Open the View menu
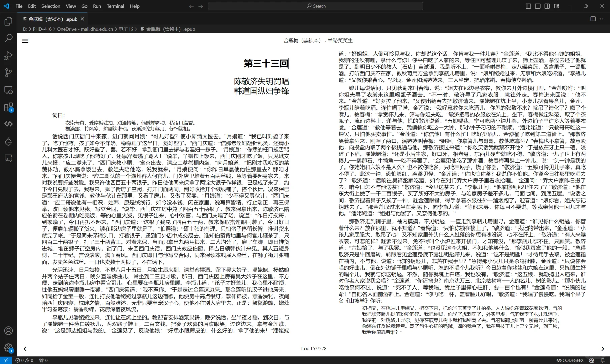The width and height of the screenshot is (610, 364). pos(71,6)
